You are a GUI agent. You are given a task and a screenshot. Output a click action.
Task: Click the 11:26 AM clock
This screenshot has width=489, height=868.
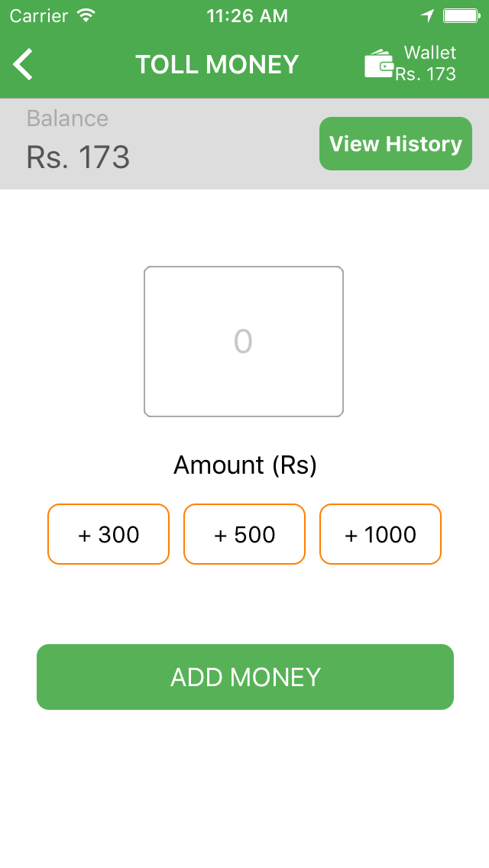tap(247, 15)
